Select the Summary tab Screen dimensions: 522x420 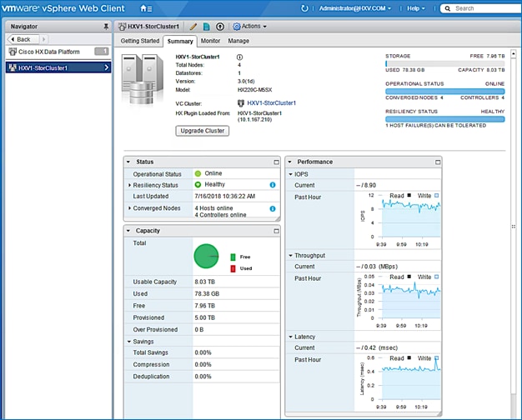180,42
